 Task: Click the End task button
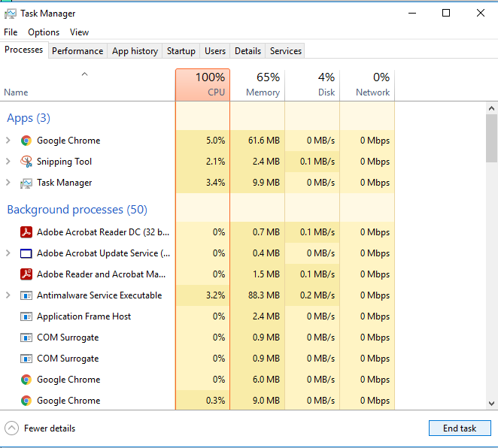(460, 428)
